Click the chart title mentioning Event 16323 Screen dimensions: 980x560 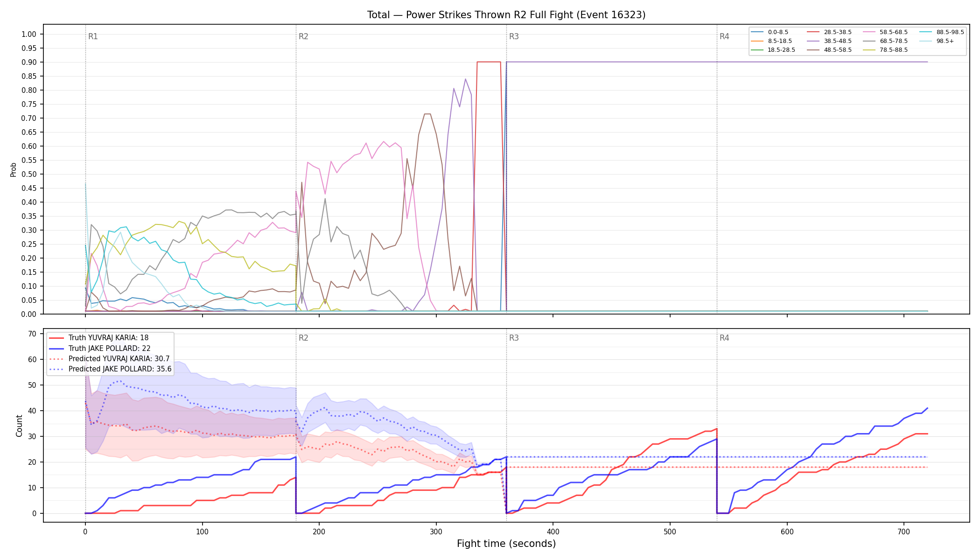506,15
